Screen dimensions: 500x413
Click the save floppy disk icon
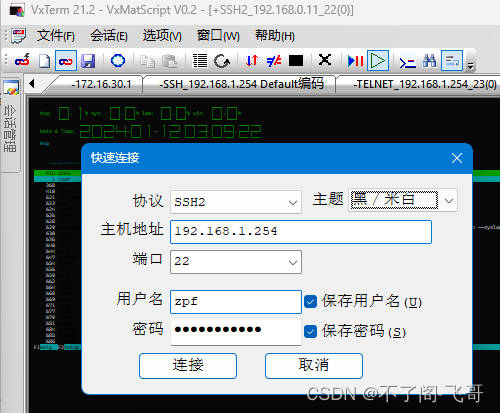tap(88, 61)
